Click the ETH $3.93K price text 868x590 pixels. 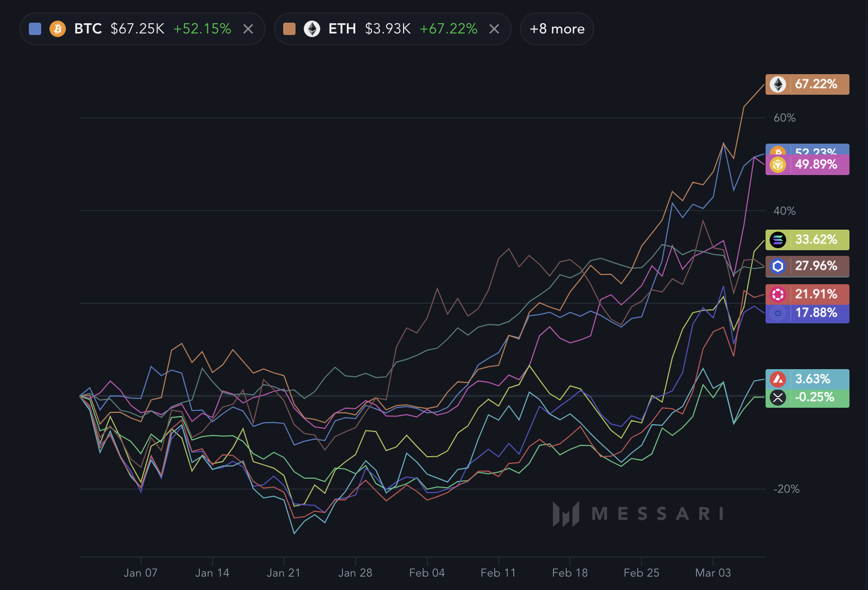coord(388,29)
